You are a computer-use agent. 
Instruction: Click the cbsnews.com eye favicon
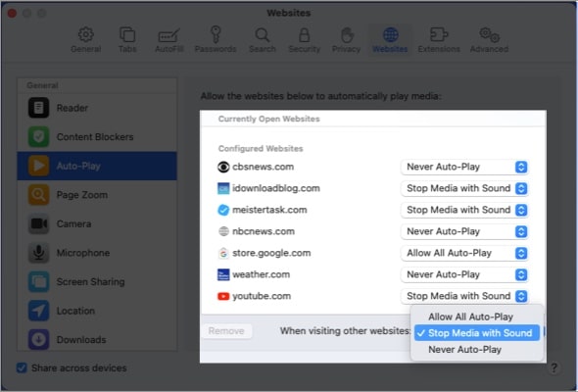click(x=223, y=167)
